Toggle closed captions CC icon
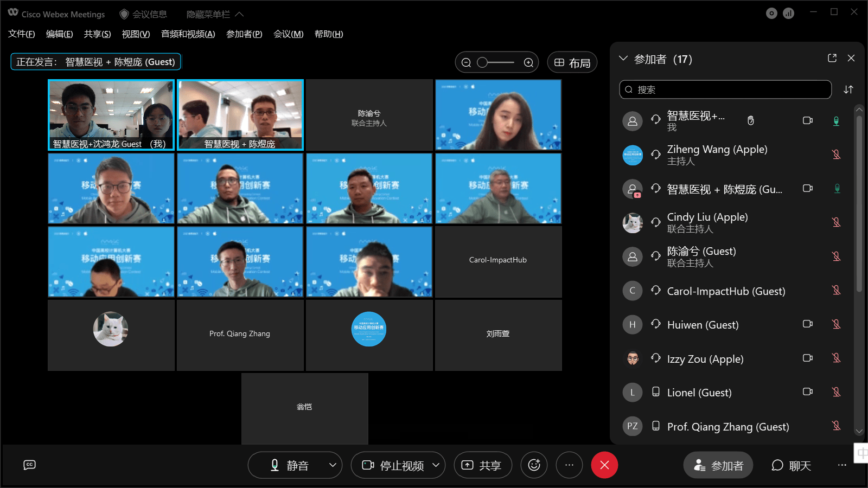Viewport: 868px width, 488px height. [x=30, y=465]
